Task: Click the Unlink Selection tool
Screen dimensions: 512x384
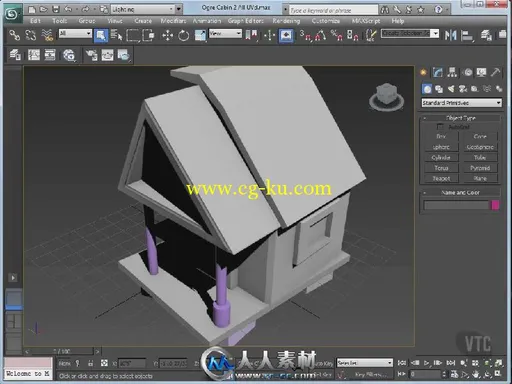Action: 31,35
